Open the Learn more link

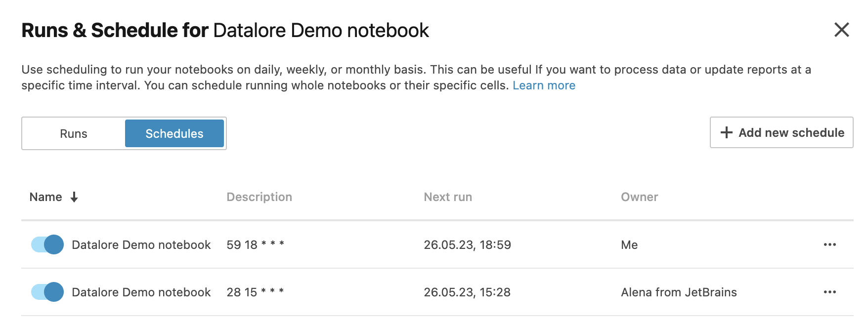(x=544, y=85)
